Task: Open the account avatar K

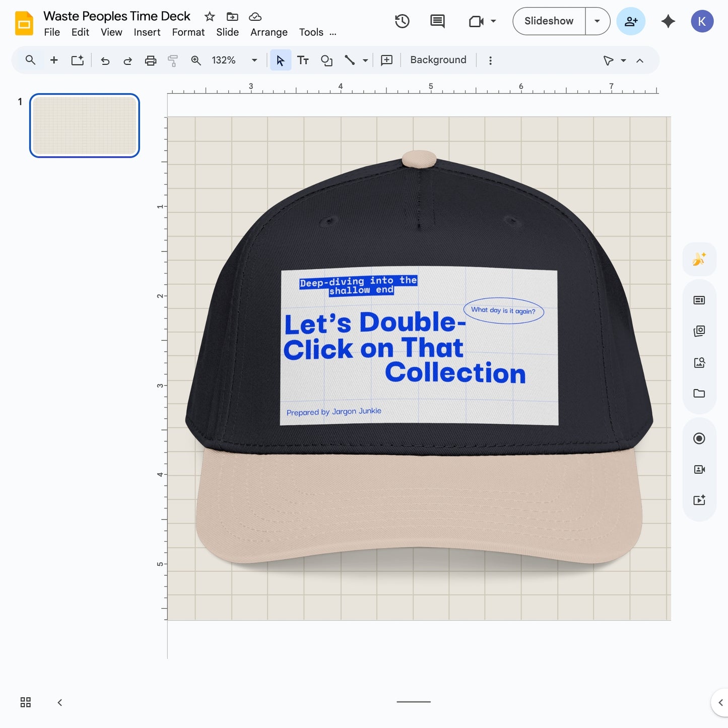Action: [x=702, y=21]
